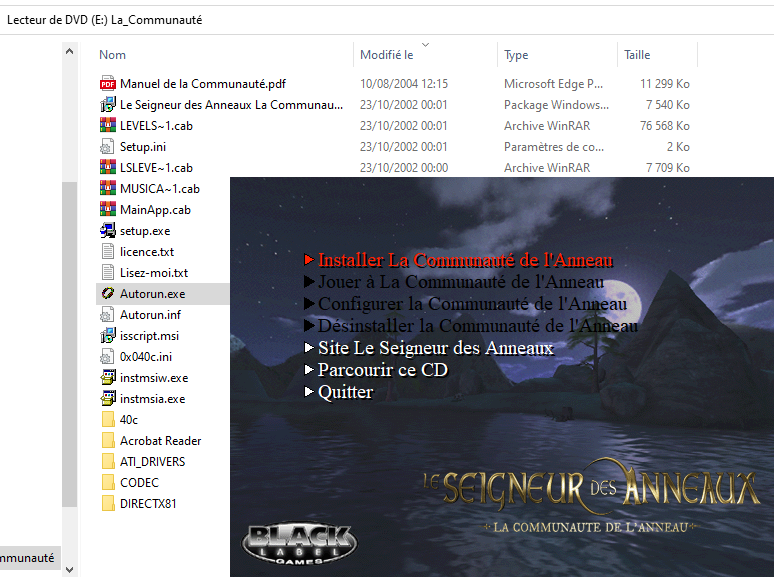The image size is (774, 577).
Task: Click Parcourir ce CD
Action: click(x=377, y=370)
